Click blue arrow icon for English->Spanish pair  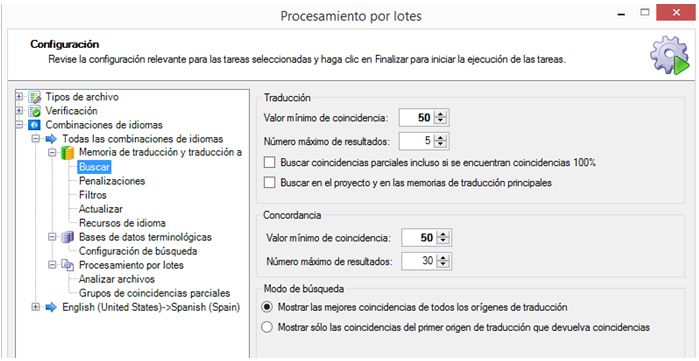[51, 307]
